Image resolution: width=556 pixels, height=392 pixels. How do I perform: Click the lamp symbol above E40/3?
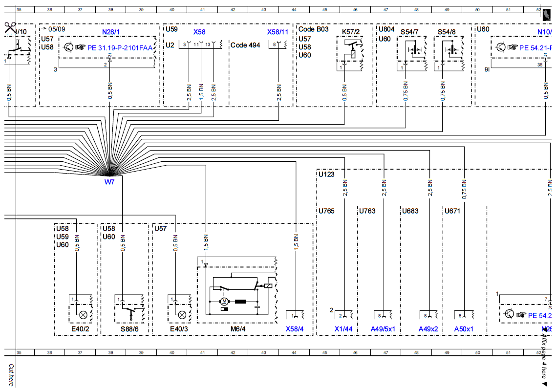point(182,314)
